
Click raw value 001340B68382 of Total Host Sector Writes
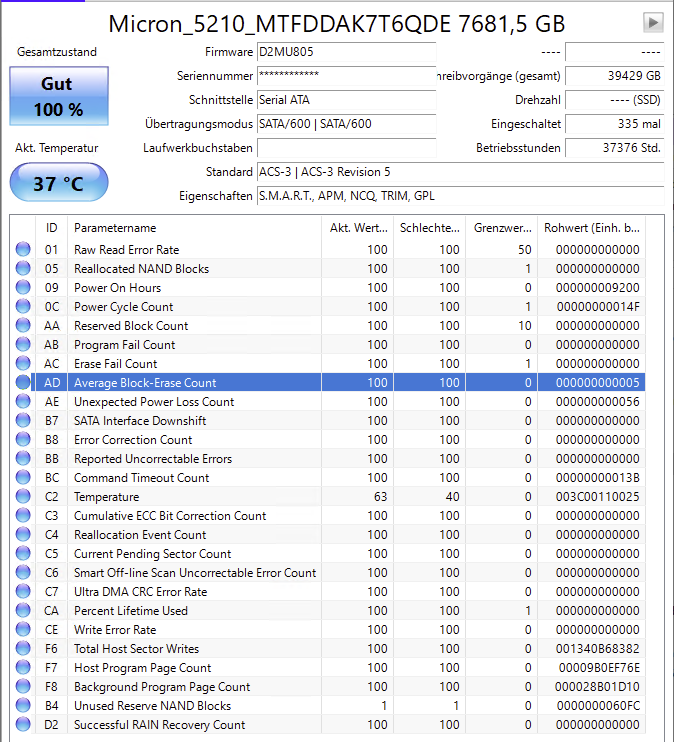pos(598,649)
